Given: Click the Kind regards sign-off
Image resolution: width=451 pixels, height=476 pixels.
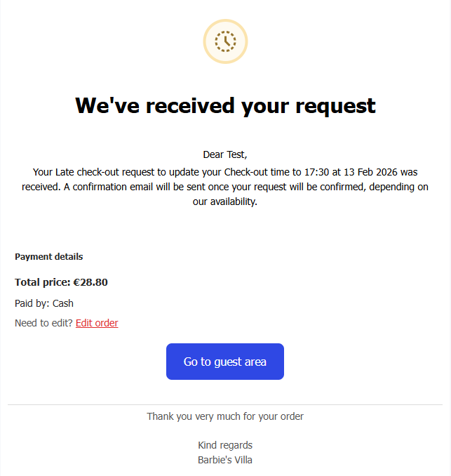Looking at the screenshot, I should (x=225, y=445).
